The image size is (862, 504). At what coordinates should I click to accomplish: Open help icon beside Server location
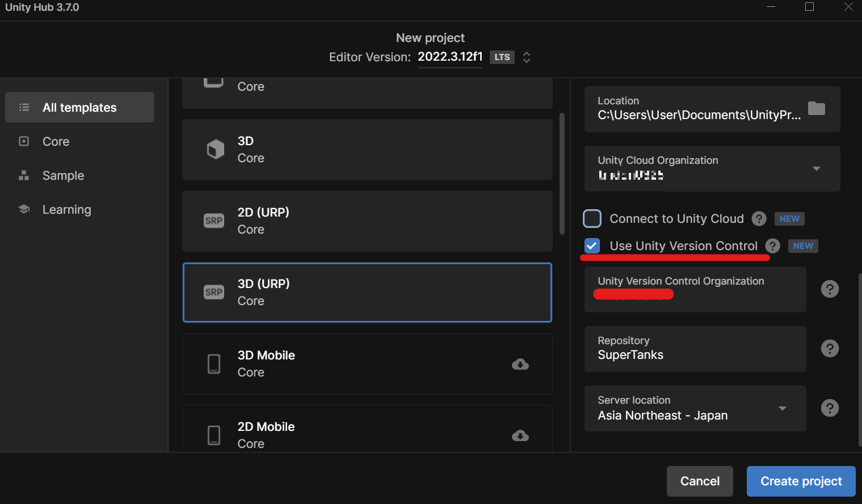830,408
